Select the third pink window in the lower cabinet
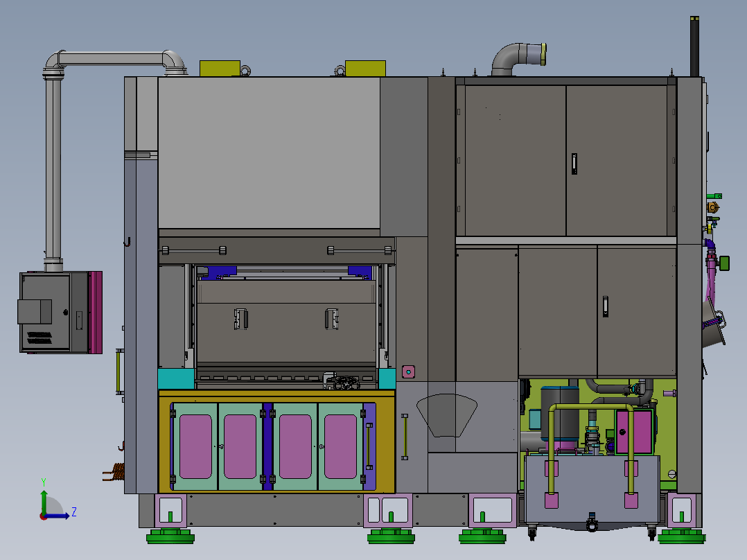 pos(295,446)
